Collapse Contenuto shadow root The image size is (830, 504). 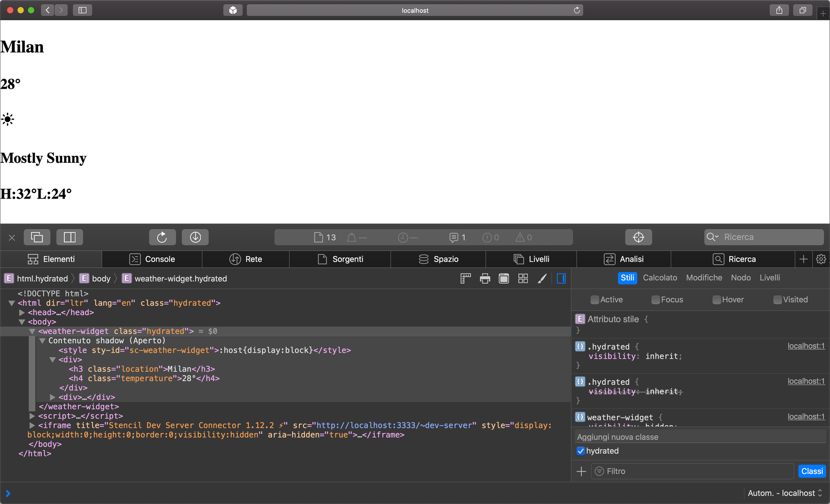(42, 341)
